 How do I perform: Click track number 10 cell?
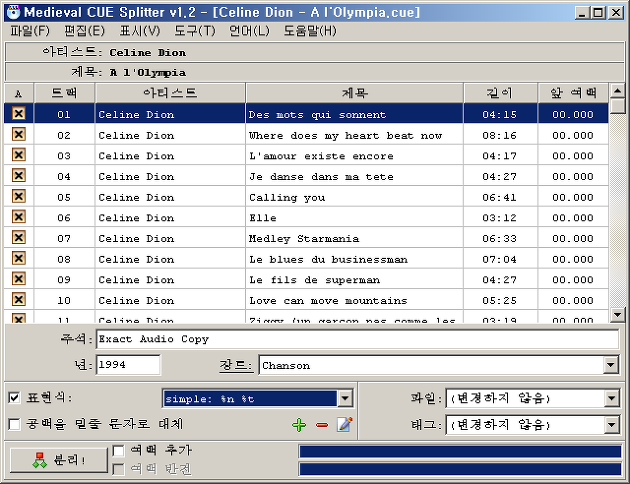(64, 300)
